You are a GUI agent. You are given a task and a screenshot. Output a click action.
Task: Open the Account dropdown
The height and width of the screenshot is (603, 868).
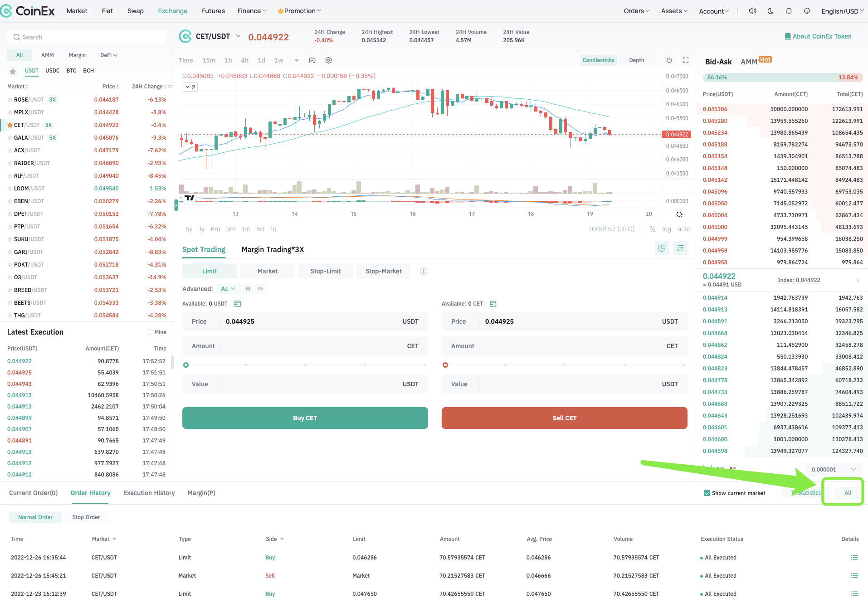(x=714, y=11)
